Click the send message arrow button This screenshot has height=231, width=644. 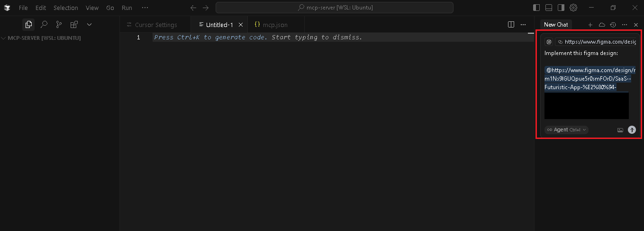click(632, 129)
